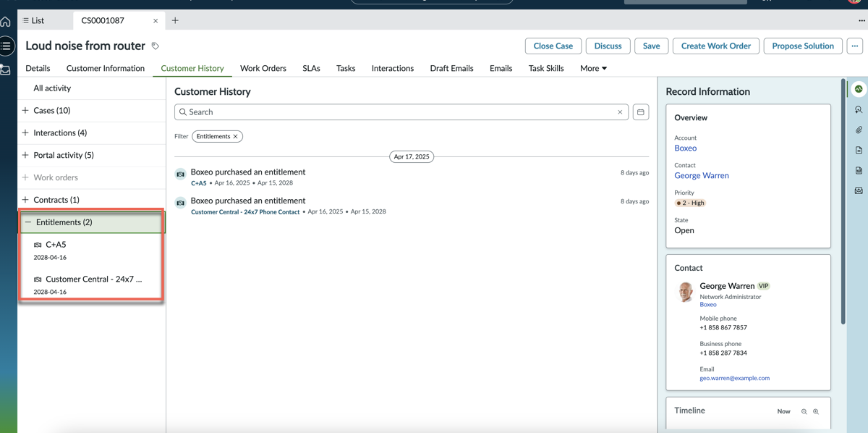Zoom in the Timeline
The height and width of the screenshot is (433, 868).
(x=816, y=411)
